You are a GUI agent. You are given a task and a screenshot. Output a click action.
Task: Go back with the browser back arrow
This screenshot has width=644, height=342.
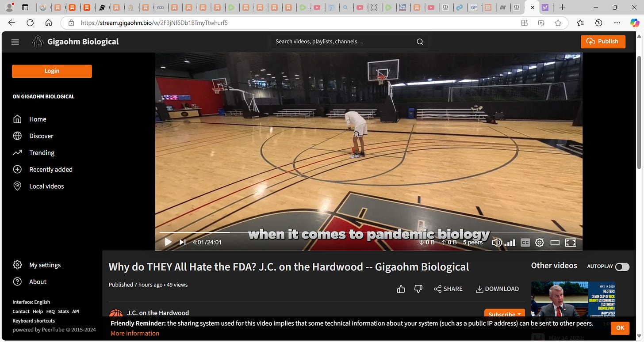point(11,23)
